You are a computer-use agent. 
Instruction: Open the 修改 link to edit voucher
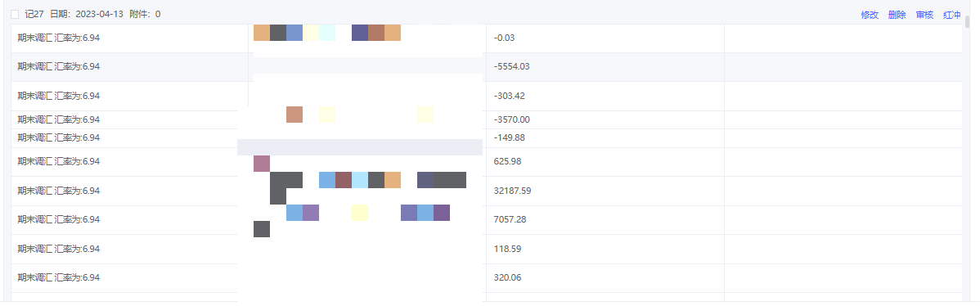[870, 15]
